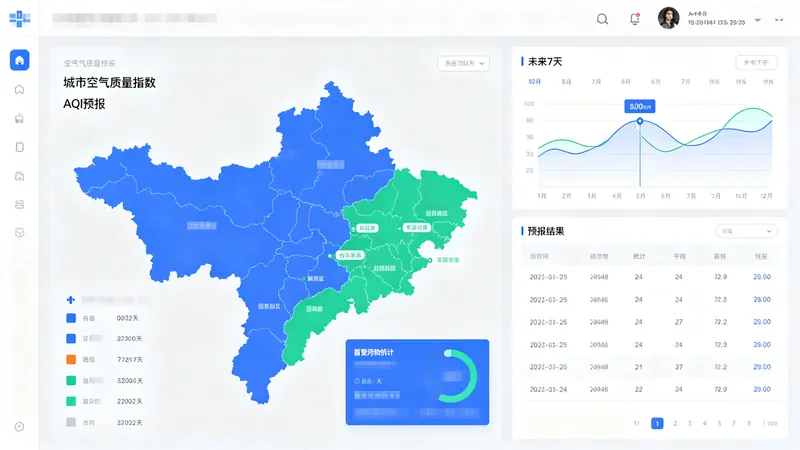Go to page 3 in pagination

point(689,423)
